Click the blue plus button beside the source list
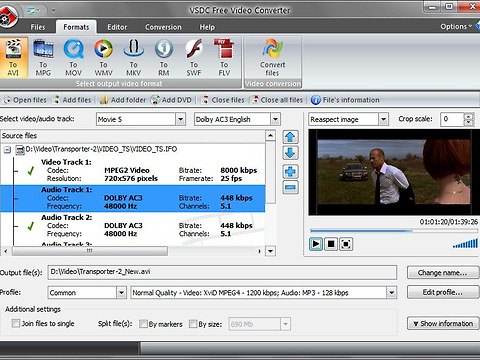Viewport: 480px width, 360px height. (x=290, y=172)
